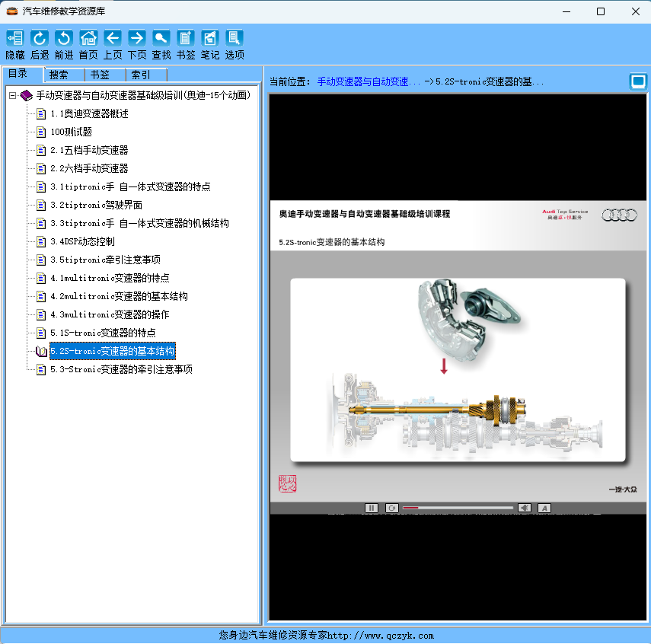Switch to the 目录 tab
651x644 pixels.
(x=22, y=74)
